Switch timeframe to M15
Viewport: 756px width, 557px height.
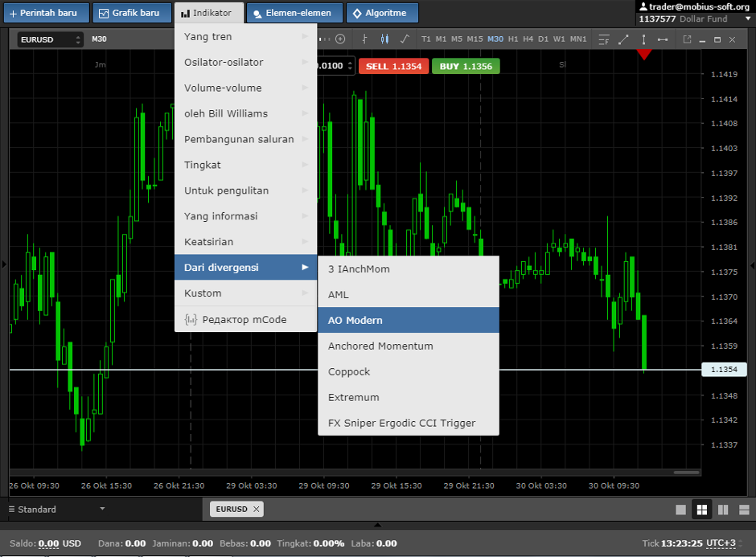475,39
